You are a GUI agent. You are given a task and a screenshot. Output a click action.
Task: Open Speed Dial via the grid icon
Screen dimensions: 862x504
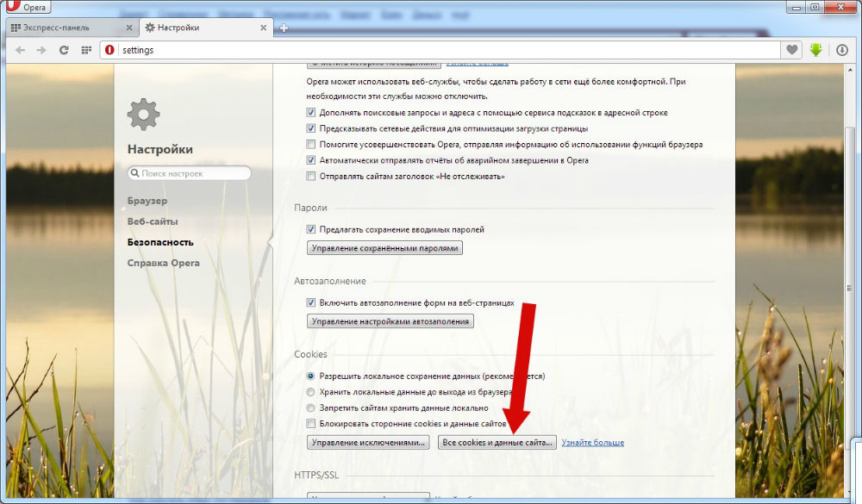[86, 50]
